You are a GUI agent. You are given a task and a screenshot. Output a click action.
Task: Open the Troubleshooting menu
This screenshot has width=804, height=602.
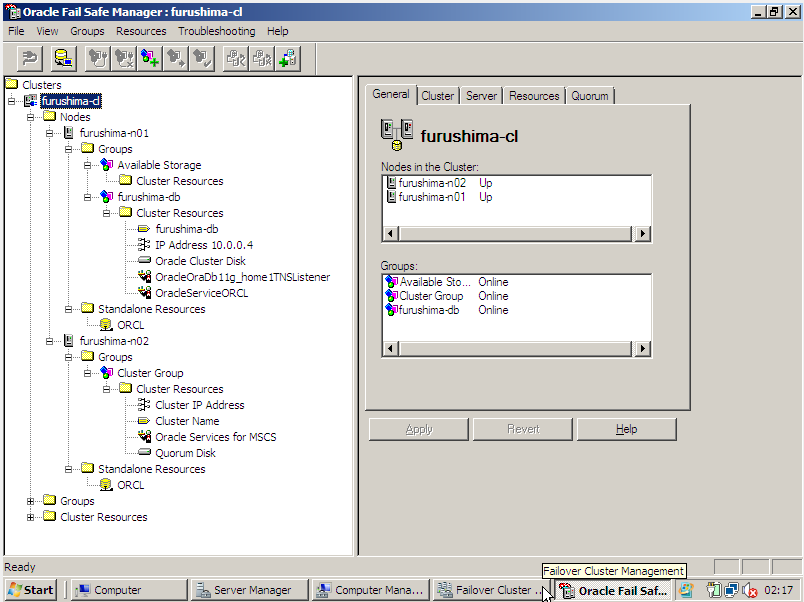point(216,31)
